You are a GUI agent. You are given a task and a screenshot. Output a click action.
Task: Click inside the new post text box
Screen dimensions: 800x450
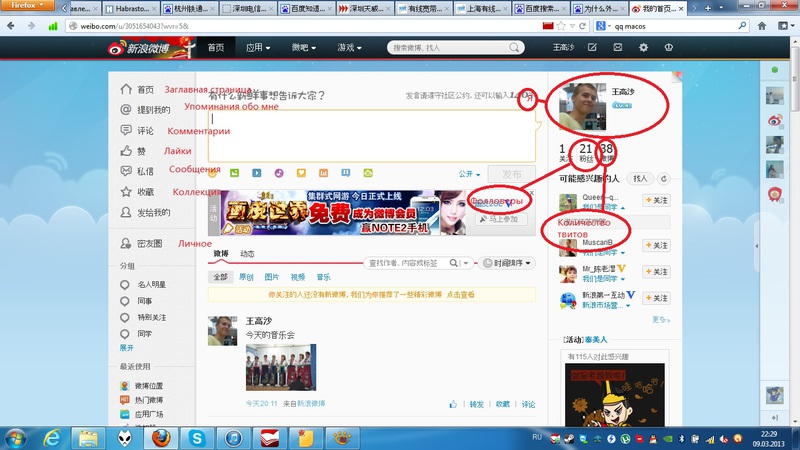pos(372,136)
